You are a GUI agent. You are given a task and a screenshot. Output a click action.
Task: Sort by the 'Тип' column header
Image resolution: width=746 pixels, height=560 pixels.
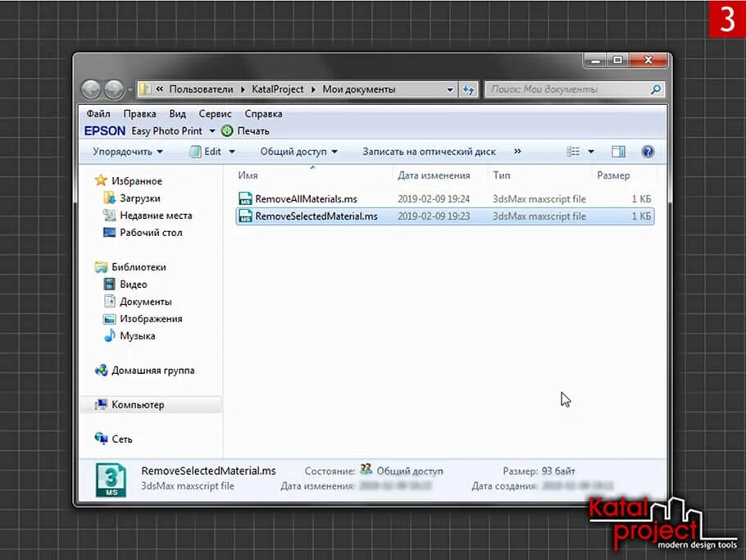(x=502, y=175)
